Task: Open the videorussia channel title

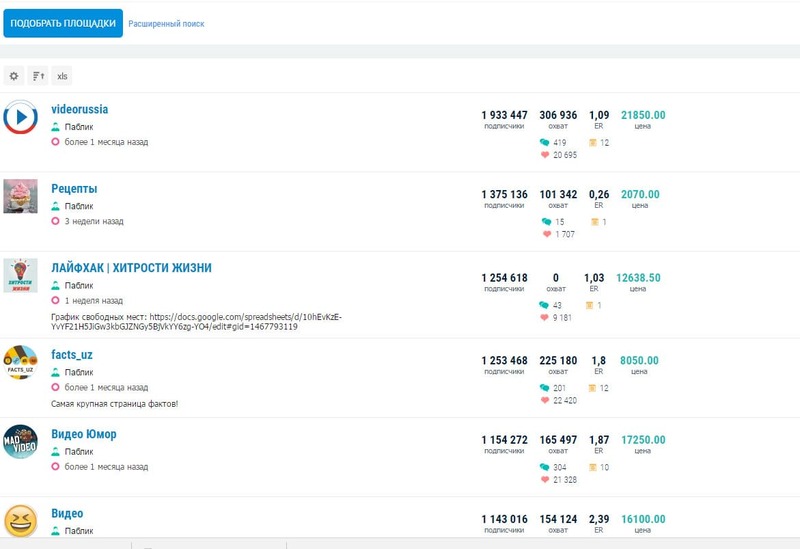Action: tap(80, 109)
